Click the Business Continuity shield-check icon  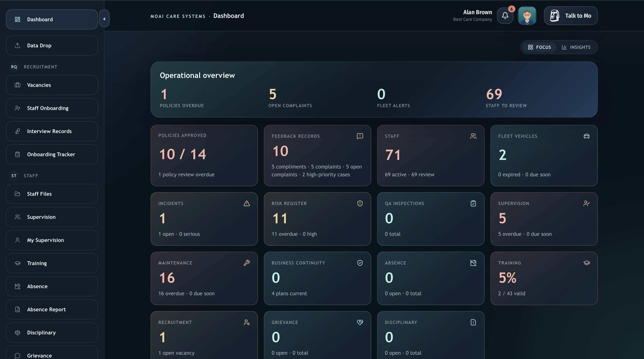360,263
